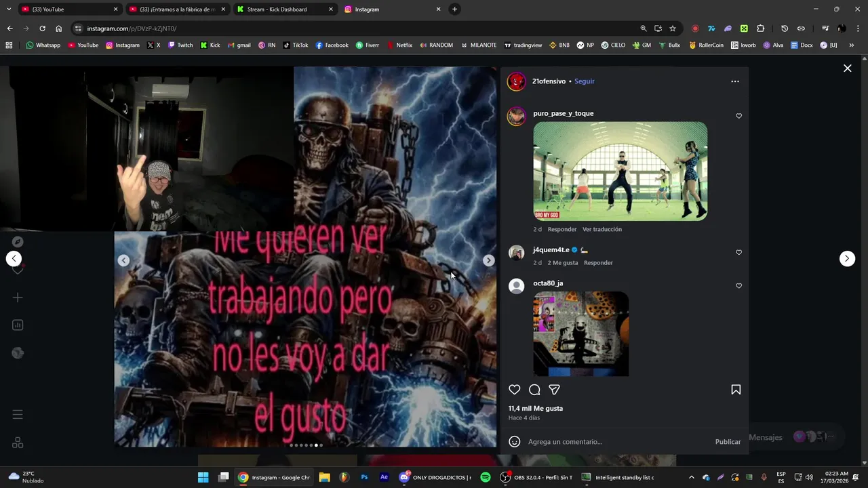Reply to puro_pase_y_toque's comment with Responder

click(x=562, y=229)
